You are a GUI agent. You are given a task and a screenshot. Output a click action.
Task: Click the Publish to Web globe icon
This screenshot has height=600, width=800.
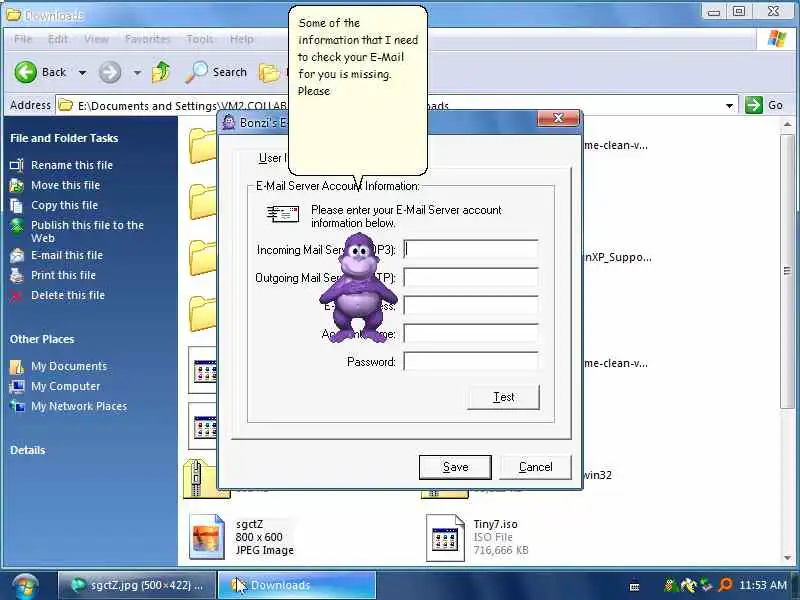(x=17, y=226)
